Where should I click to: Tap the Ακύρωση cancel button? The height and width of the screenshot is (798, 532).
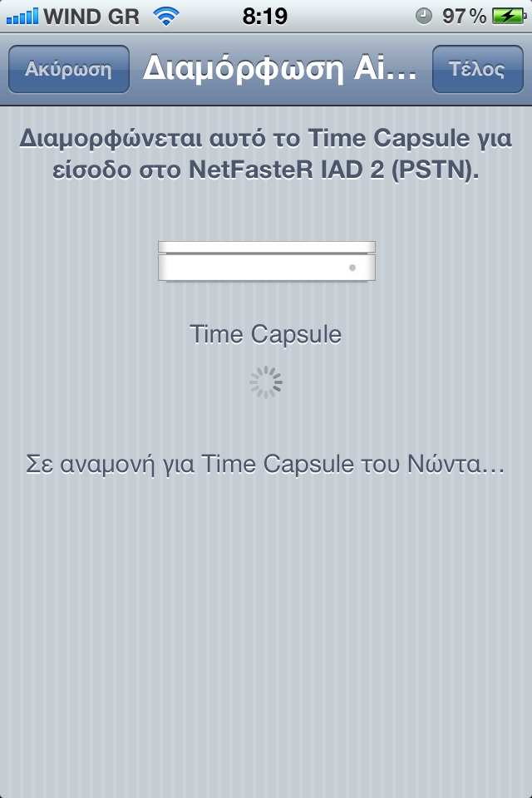pos(69,69)
